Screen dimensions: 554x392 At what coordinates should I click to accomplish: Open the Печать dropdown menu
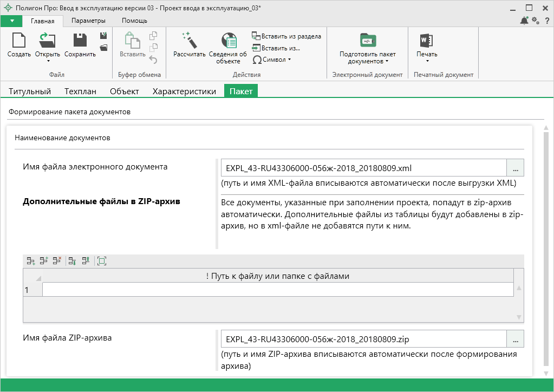tap(427, 61)
